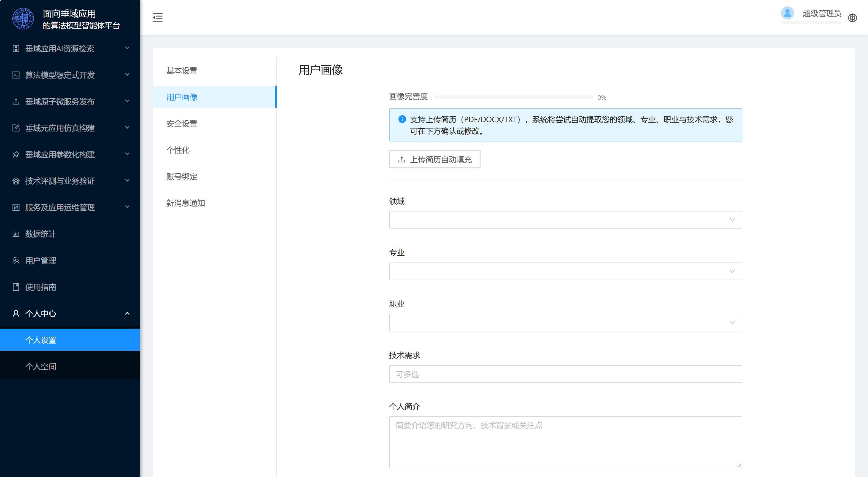This screenshot has height=477, width=868.
Task: Click the edit icon beside 垂域元应用仿真构建
Action: click(x=16, y=128)
